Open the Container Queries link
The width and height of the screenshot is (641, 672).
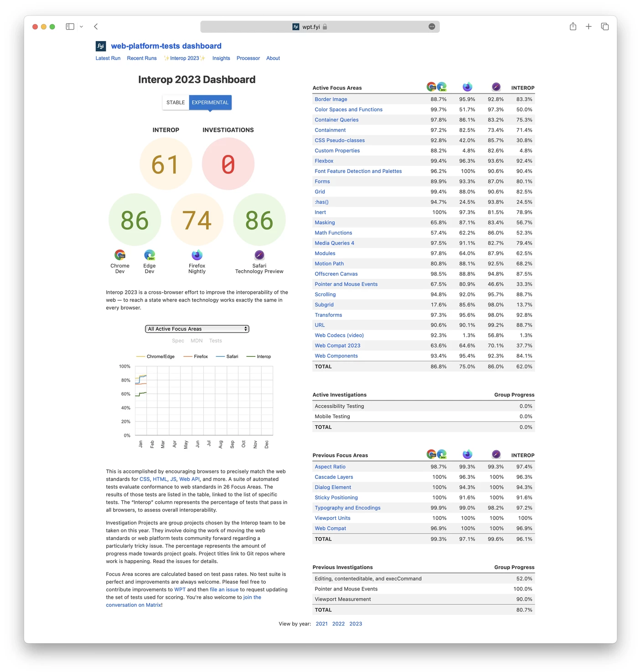[336, 120]
